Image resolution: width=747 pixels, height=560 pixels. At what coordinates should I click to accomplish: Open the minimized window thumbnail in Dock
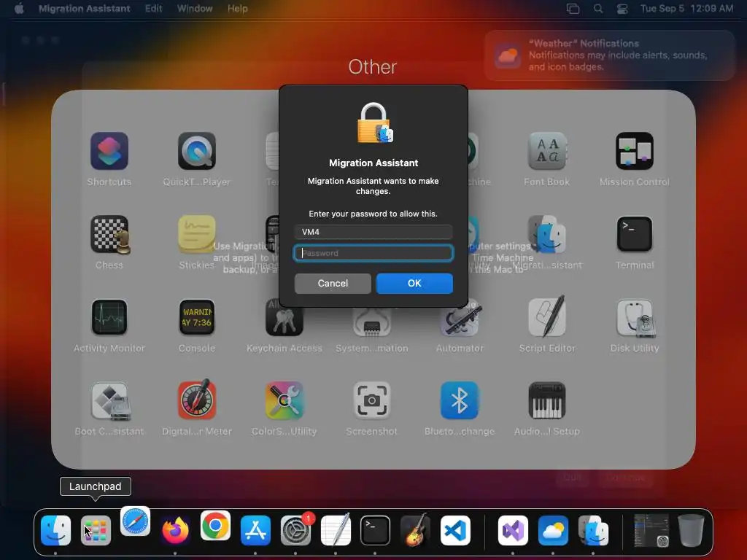(x=651, y=530)
